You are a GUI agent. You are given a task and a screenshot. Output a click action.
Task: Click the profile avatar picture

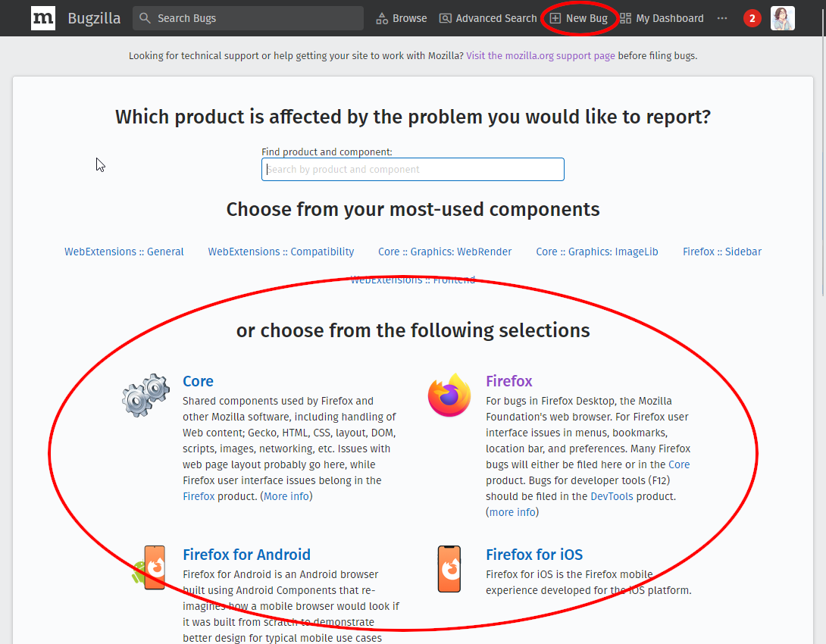[x=782, y=17]
